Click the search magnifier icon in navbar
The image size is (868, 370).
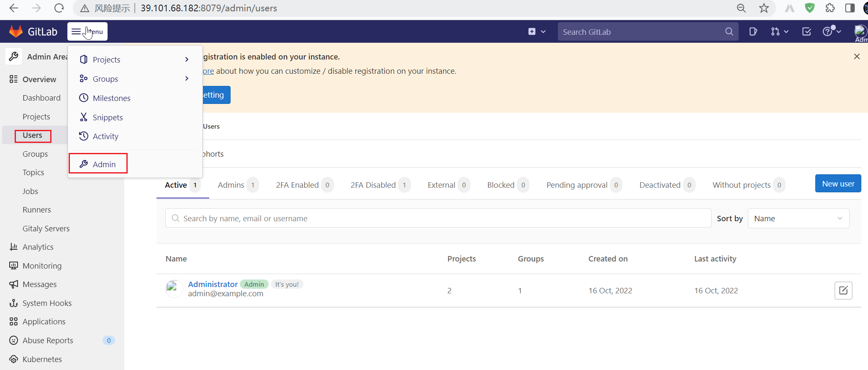pyautogui.click(x=729, y=31)
